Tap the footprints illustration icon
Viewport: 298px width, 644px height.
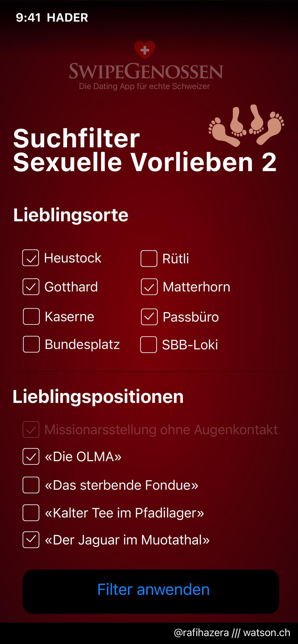pos(246,125)
